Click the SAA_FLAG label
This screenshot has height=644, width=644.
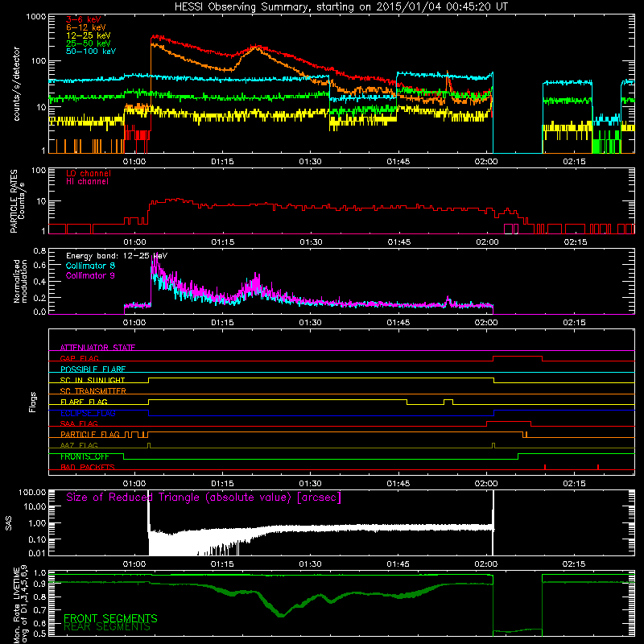click(x=79, y=423)
